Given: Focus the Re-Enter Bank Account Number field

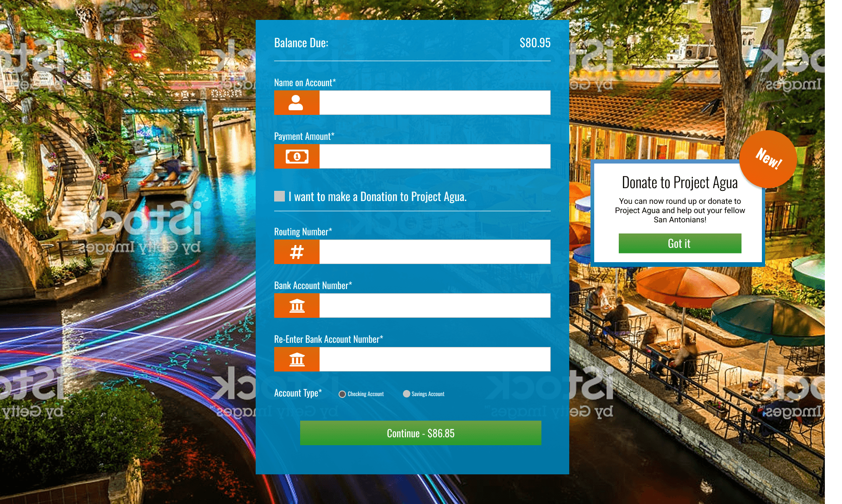Looking at the screenshot, I should click(435, 359).
